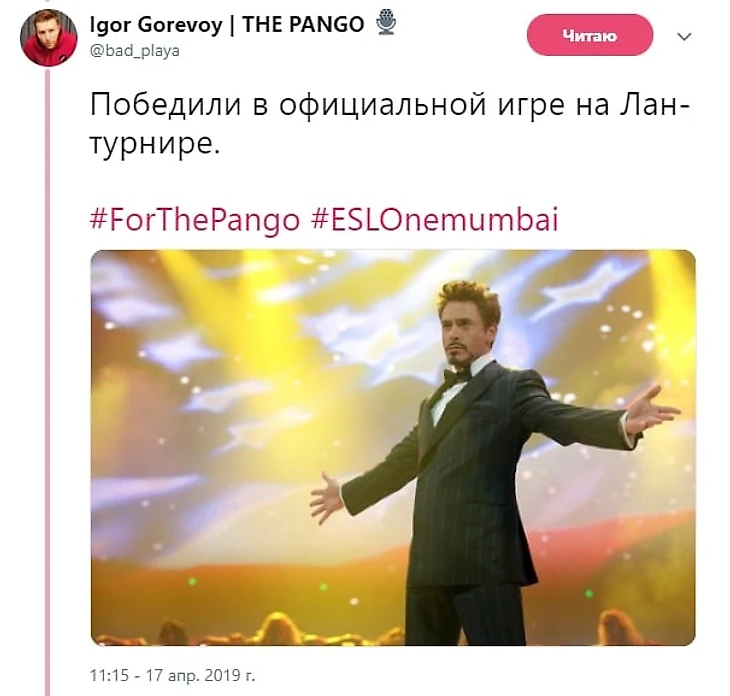Open the attached meme image

tap(393, 447)
